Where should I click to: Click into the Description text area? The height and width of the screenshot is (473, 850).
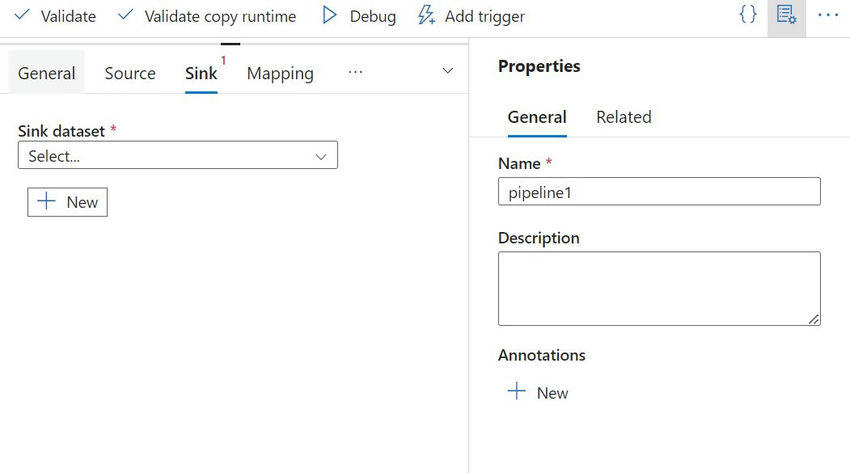coord(659,288)
